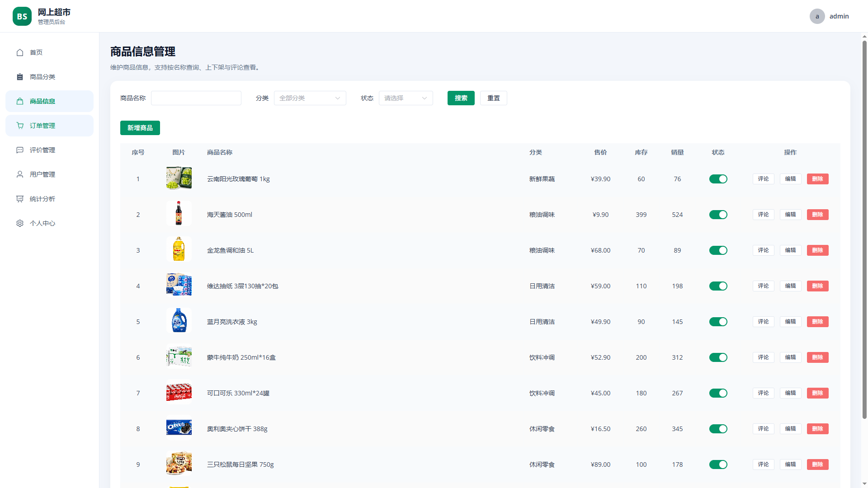Click the 销量 column header
The width and height of the screenshot is (868, 488).
(677, 152)
